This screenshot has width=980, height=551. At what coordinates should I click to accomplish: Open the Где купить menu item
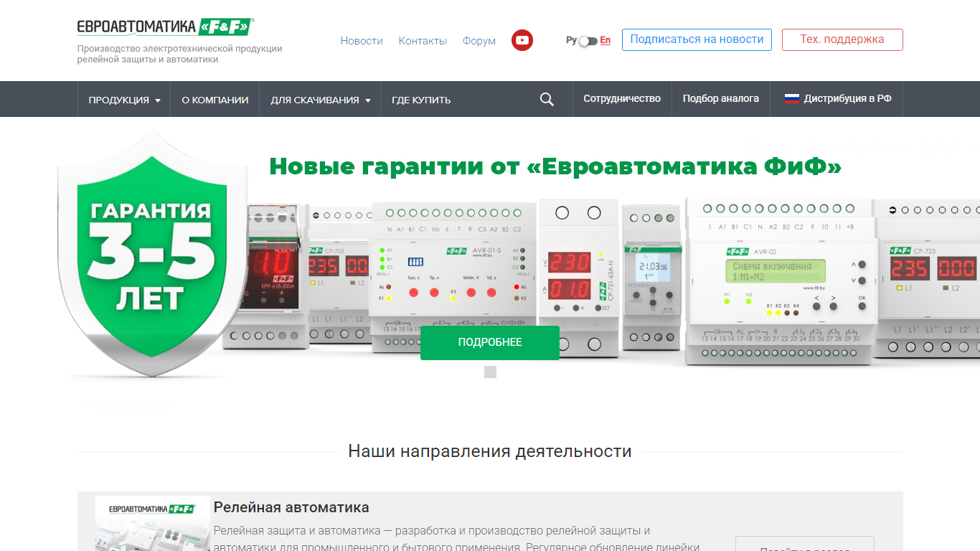[x=421, y=100]
